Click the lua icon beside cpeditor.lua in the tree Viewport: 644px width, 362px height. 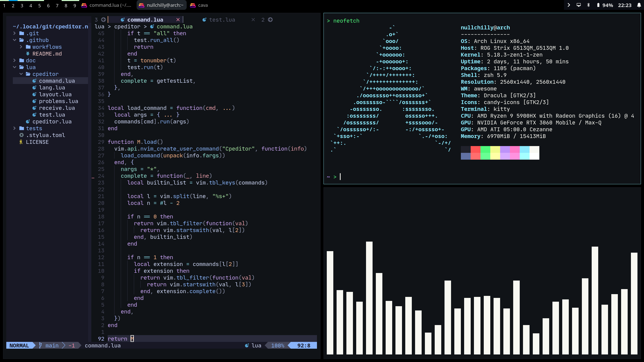[x=28, y=121]
